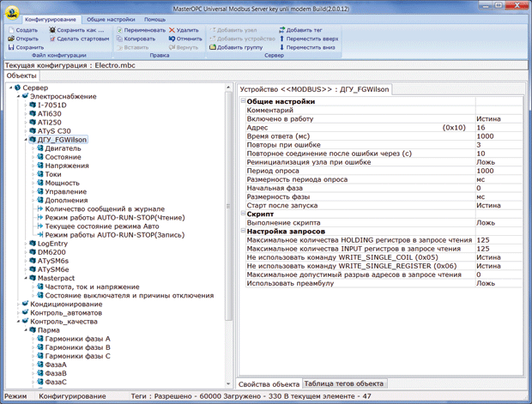Screen dimensions: 532x404
Task: Collapse the Контроль_качества tree node
Action: point(19,322)
